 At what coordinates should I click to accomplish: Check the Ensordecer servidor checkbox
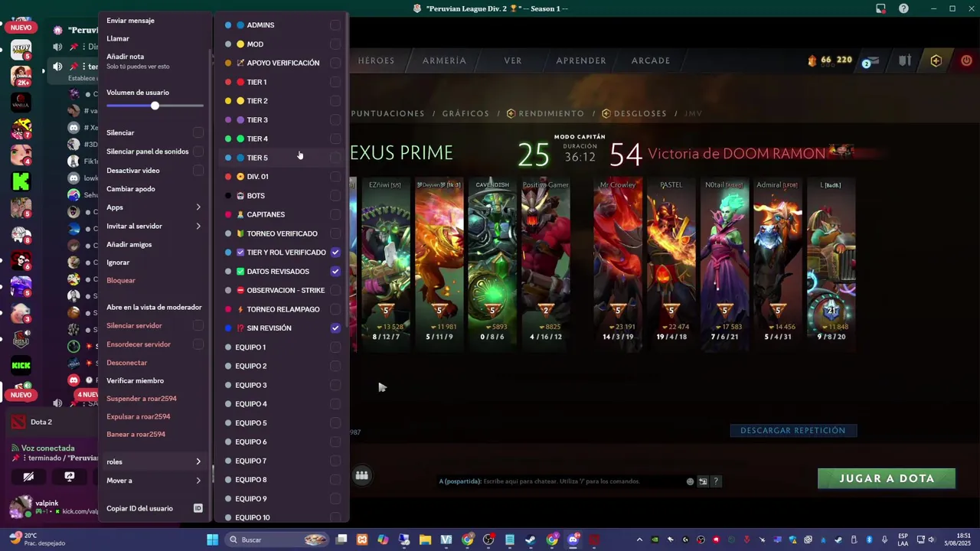coord(198,344)
